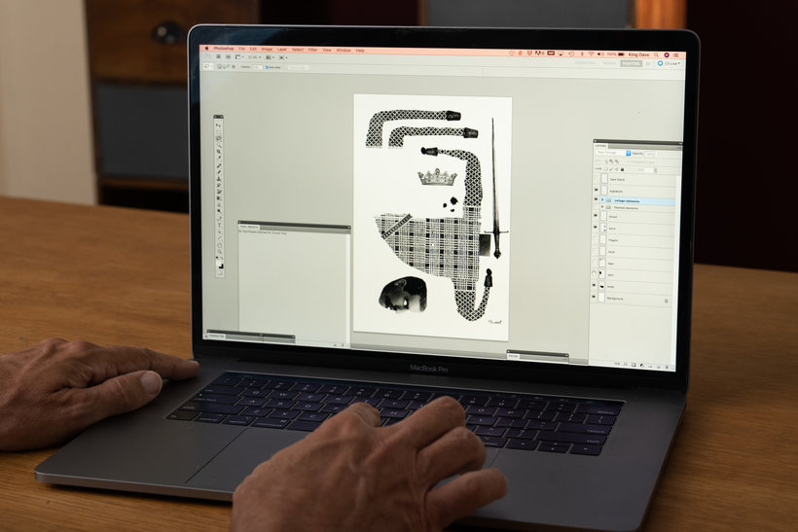The height and width of the screenshot is (532, 798).
Task: Expand the collage elements layer group
Action: 603,200
